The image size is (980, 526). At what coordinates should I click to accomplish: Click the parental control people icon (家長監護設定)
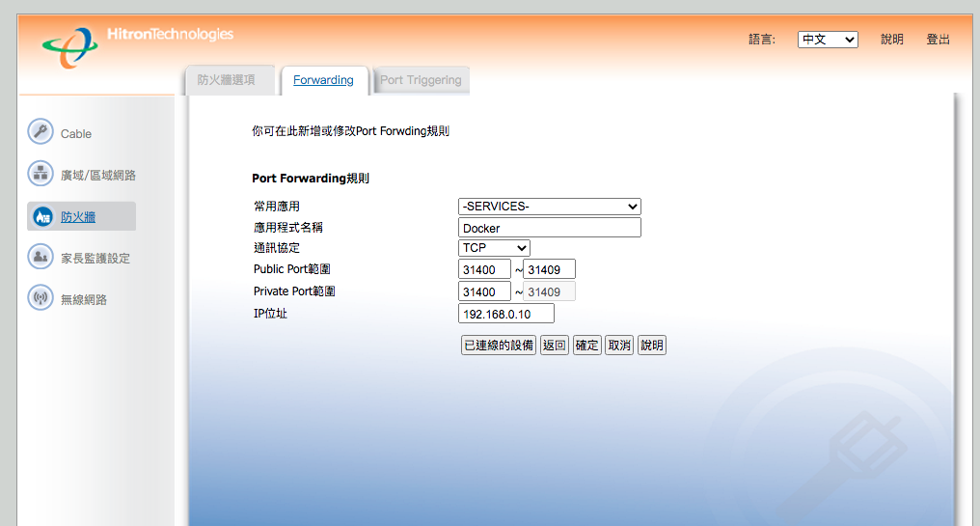point(41,257)
